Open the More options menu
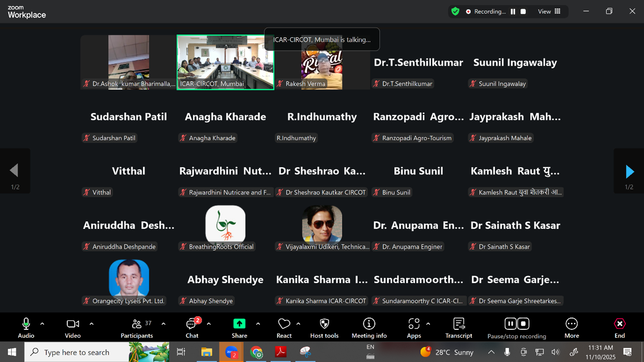This screenshot has height=362, width=644. [571, 328]
